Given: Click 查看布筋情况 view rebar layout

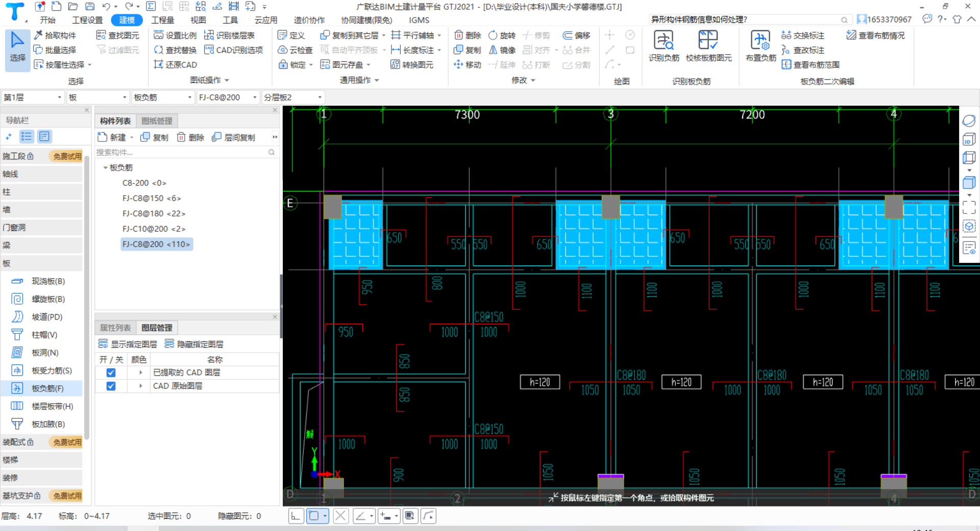Looking at the screenshot, I should coord(875,35).
